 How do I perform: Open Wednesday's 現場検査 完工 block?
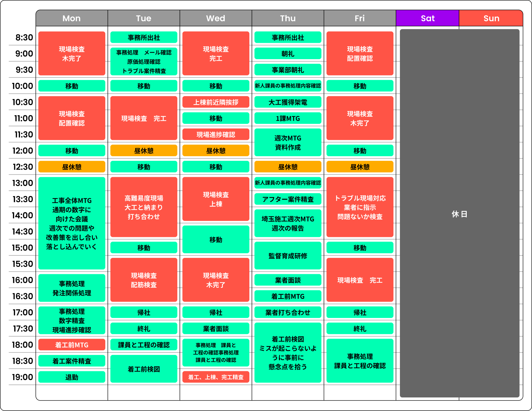tap(216, 53)
